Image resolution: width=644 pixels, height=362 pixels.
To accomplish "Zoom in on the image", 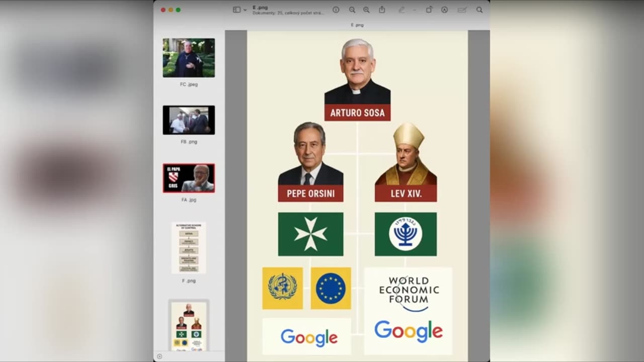I will (366, 10).
